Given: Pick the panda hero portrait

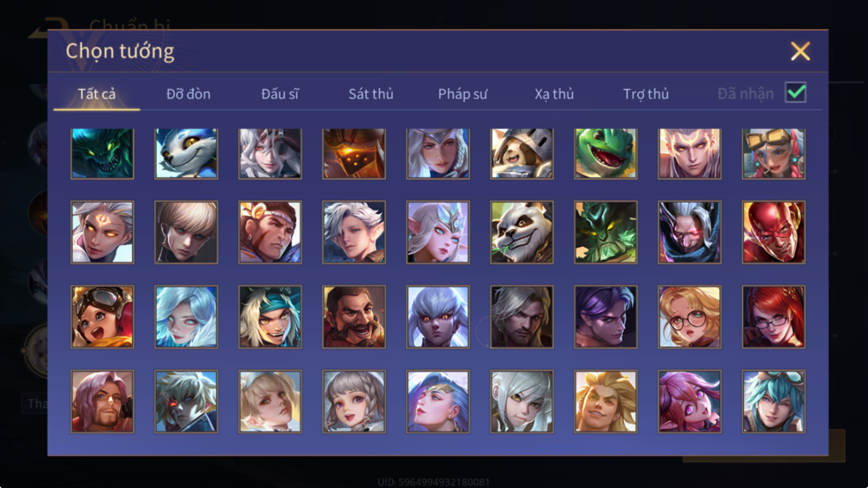Looking at the screenshot, I should click(522, 232).
